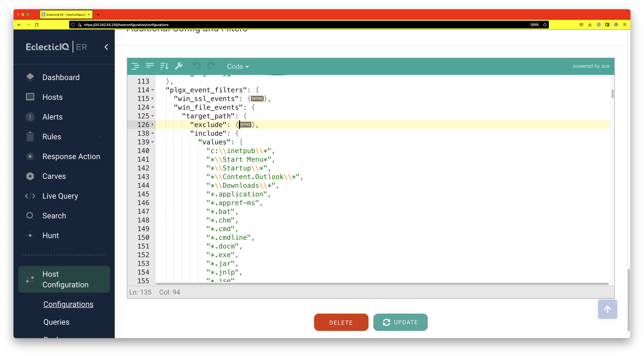Click the undo arrow in editor toolbar
Screen dimensions: 644x356
[196, 66]
